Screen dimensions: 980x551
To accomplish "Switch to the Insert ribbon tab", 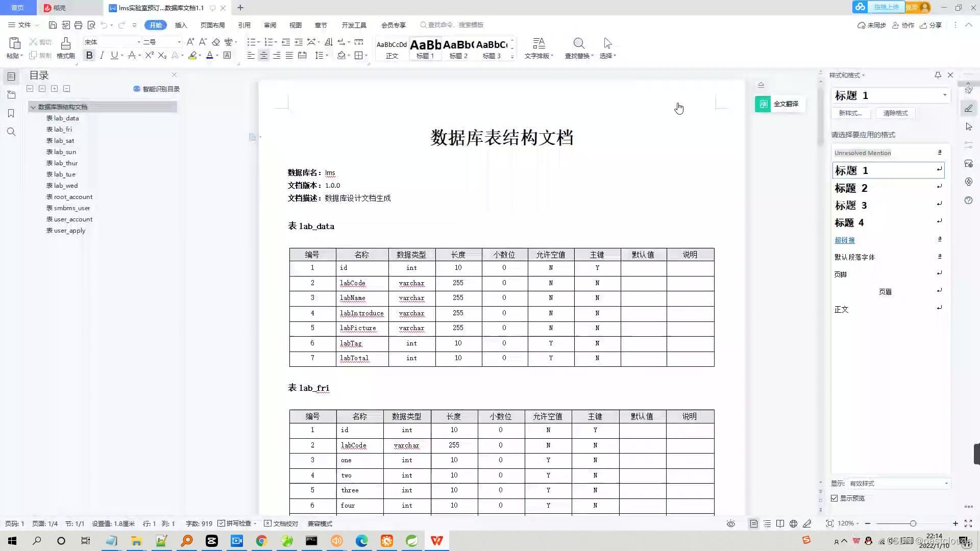I will (181, 25).
